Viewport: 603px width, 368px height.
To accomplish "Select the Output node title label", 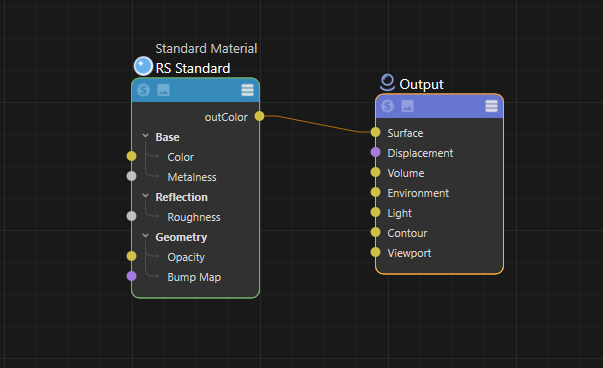I will click(421, 84).
